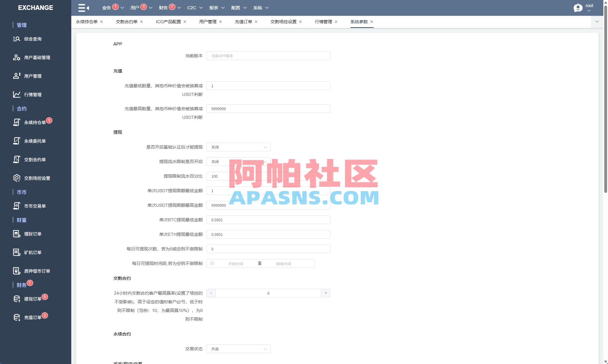Click the 当前APP版本 input field

click(x=268, y=56)
